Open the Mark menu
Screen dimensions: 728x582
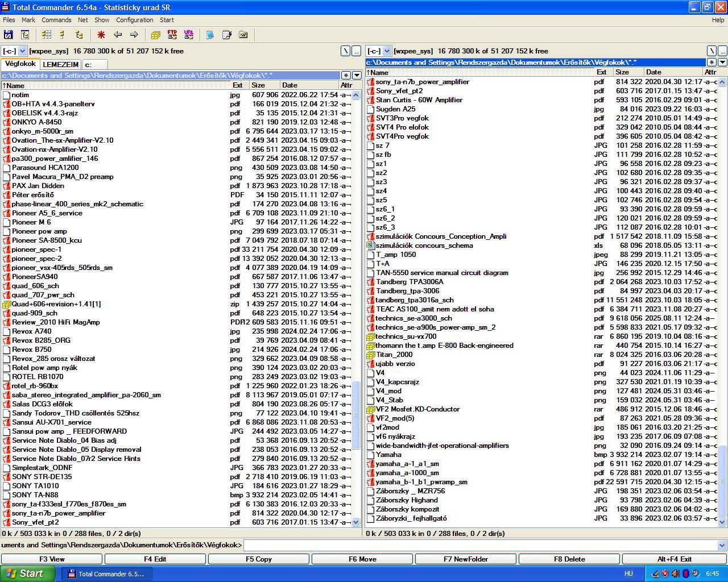tap(28, 20)
